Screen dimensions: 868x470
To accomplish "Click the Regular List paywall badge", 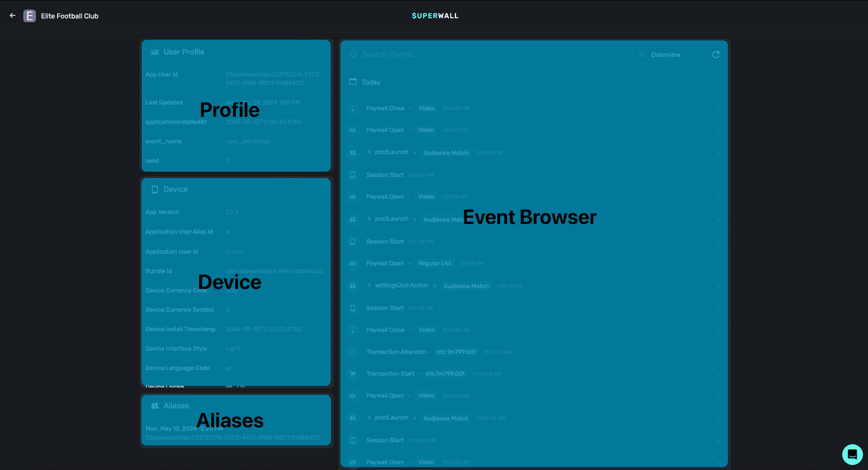I will coord(434,263).
